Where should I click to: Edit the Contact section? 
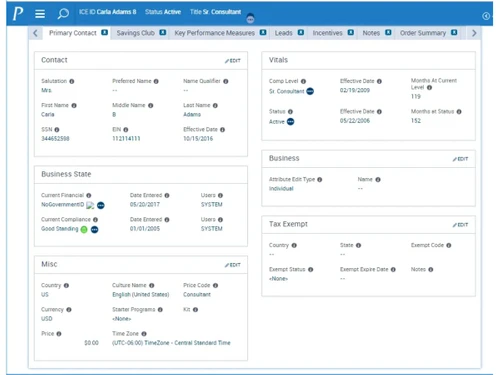point(233,61)
